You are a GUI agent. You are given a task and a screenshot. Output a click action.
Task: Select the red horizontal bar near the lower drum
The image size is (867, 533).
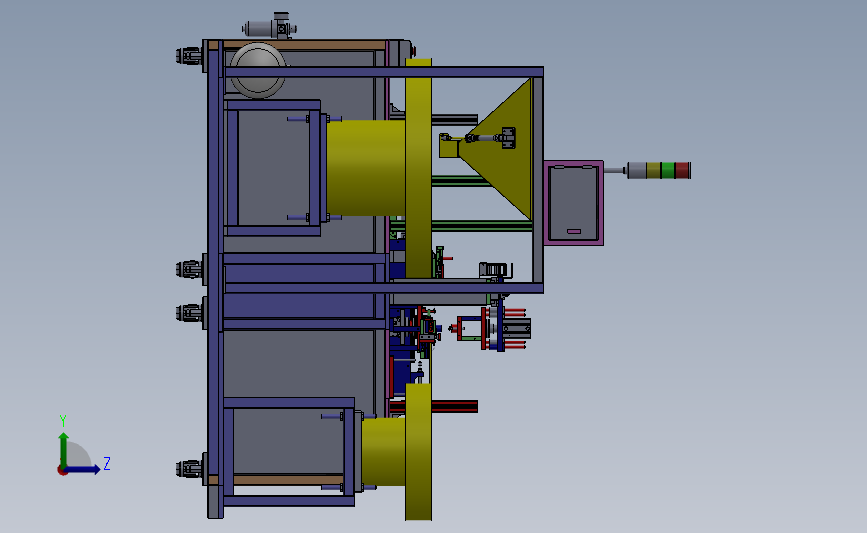point(434,407)
